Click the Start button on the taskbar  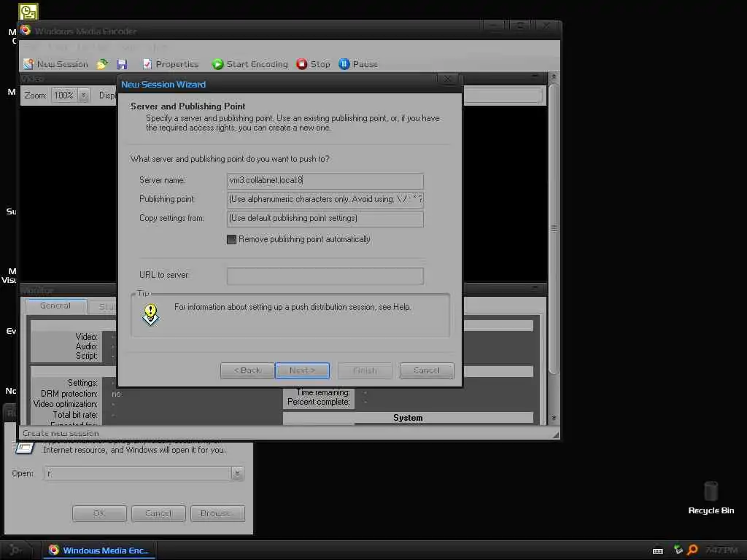click(x=15, y=550)
